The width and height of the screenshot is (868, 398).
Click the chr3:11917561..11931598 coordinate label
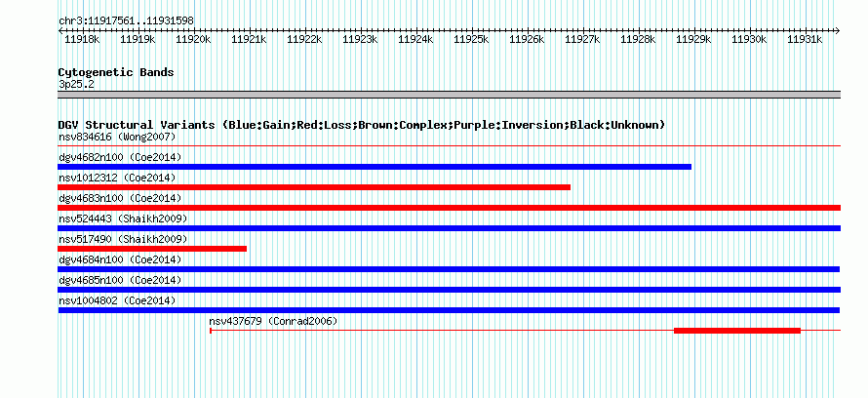pyautogui.click(x=126, y=20)
